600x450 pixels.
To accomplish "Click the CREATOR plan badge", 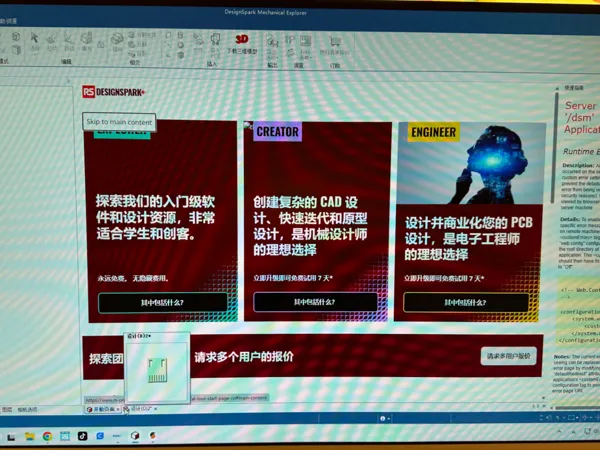I will (x=277, y=132).
